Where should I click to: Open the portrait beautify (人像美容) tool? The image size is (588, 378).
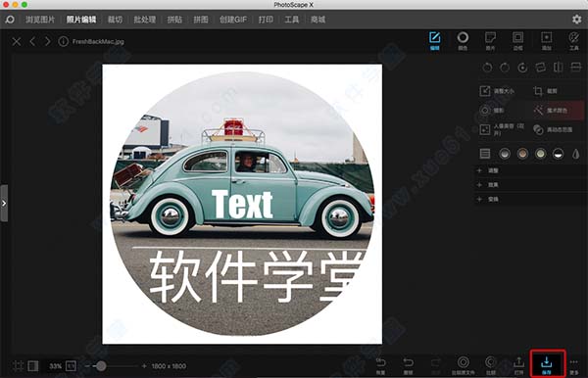coord(502,129)
